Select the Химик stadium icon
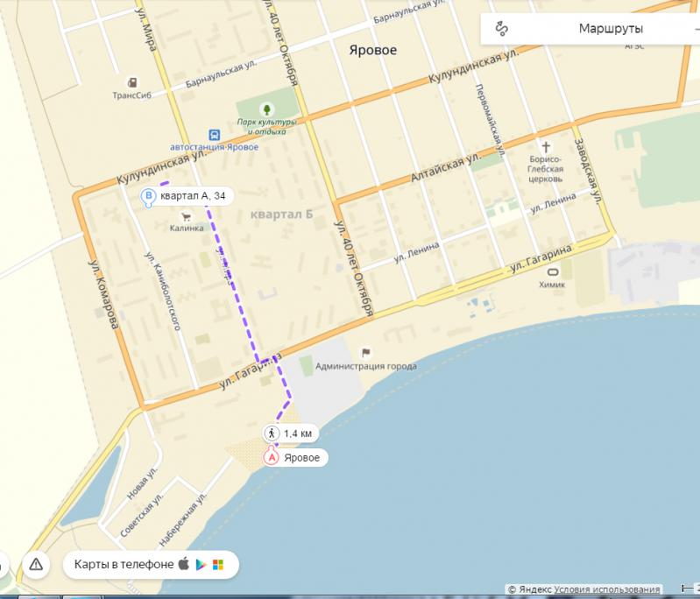Screen dimensions: 700x599 pyautogui.click(x=553, y=271)
